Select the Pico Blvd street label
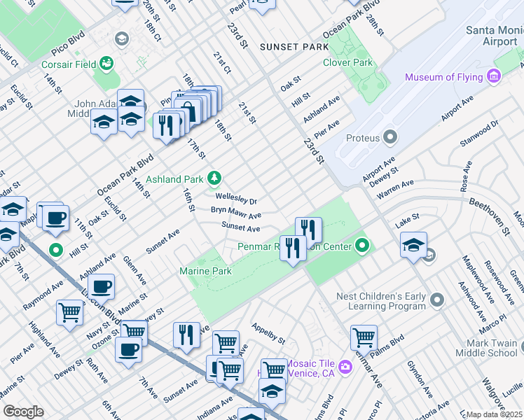 pos(69,43)
